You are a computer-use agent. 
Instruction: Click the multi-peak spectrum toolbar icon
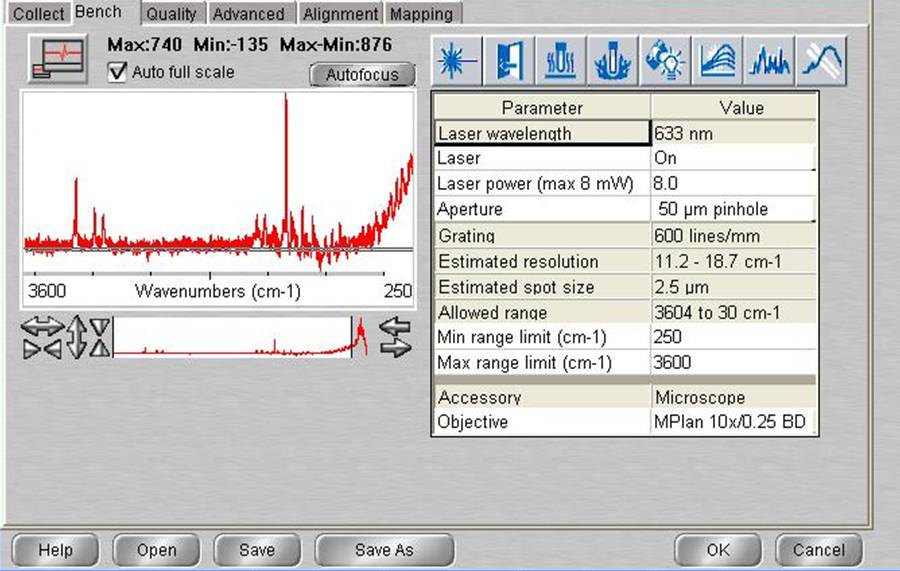[769, 60]
